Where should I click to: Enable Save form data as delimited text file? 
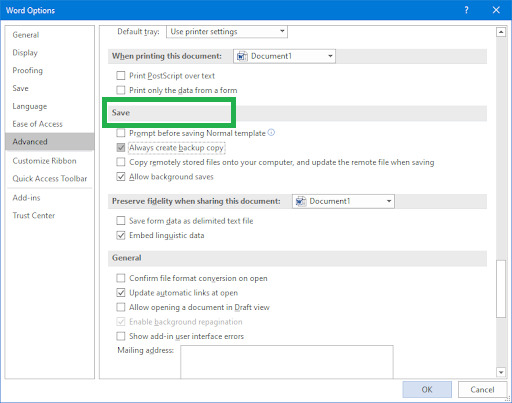pyautogui.click(x=121, y=221)
